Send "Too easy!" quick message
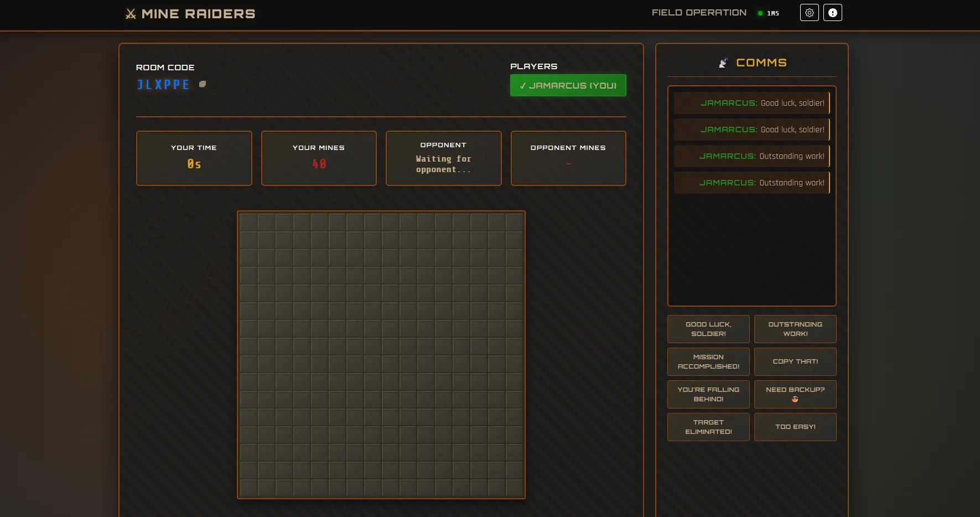The height and width of the screenshot is (517, 980). 795,427
